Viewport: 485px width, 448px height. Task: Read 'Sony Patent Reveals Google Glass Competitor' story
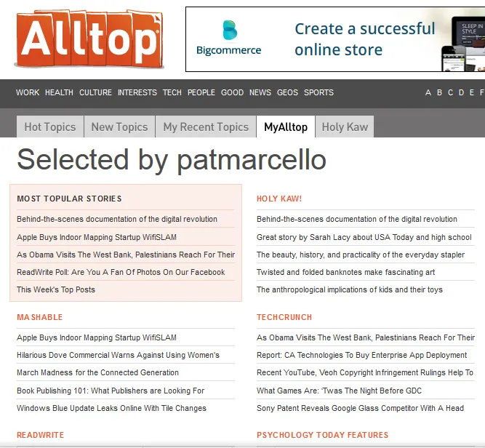point(360,408)
